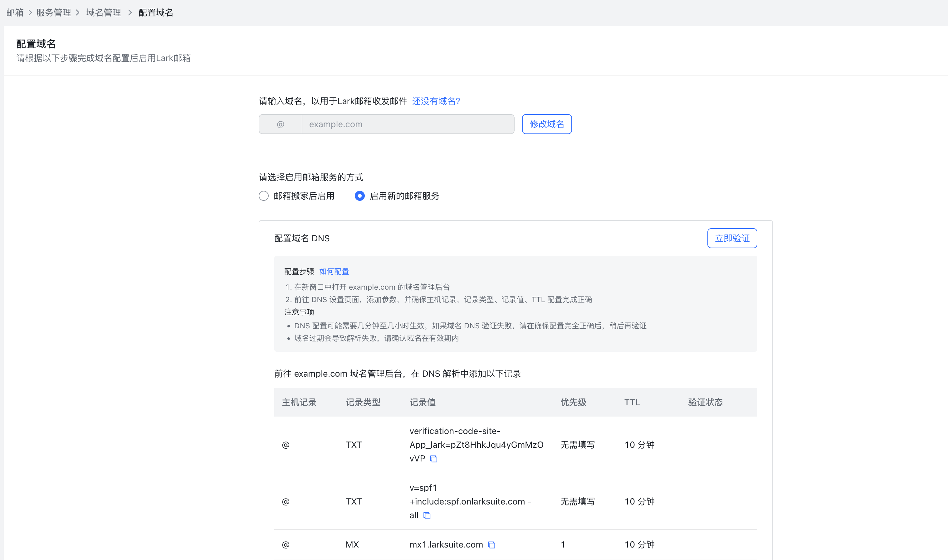Click the 注意事项 heading
The width and height of the screenshot is (948, 560).
coord(299,312)
